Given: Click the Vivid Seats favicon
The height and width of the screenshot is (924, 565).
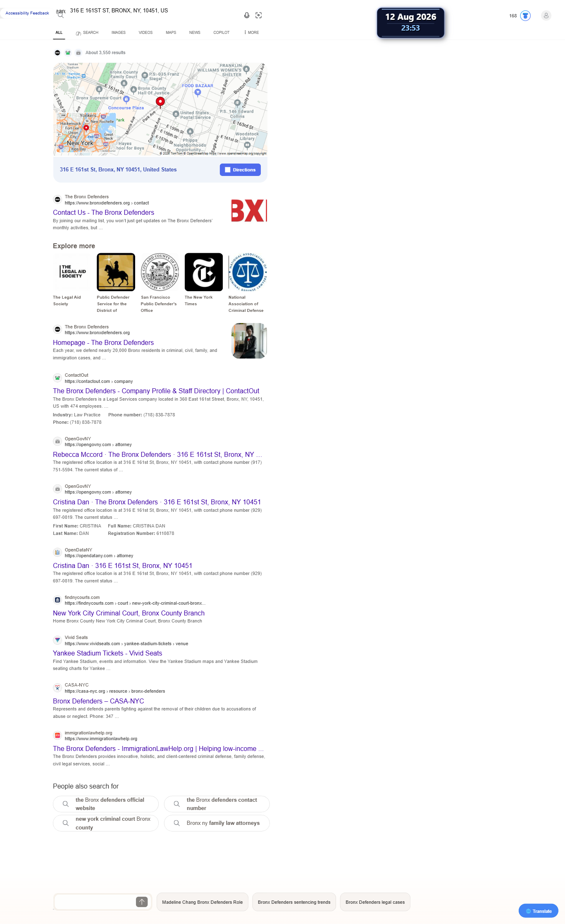Looking at the screenshot, I should click(x=57, y=640).
